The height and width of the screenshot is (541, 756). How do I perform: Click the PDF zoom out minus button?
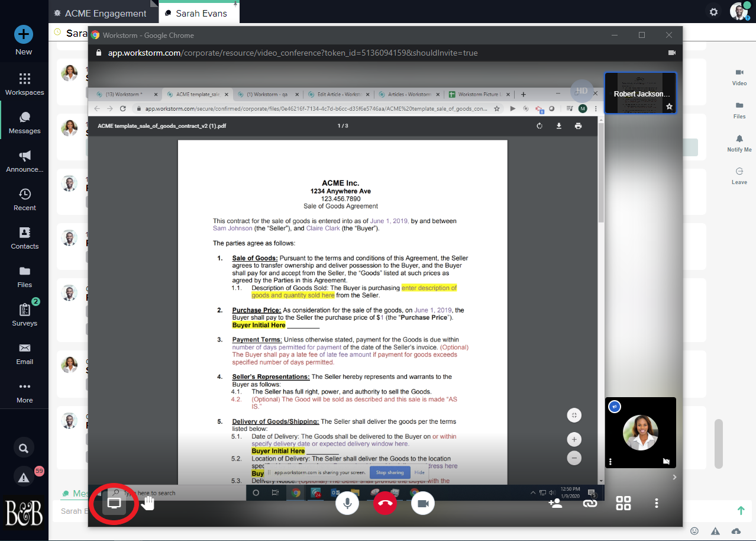[574, 458]
